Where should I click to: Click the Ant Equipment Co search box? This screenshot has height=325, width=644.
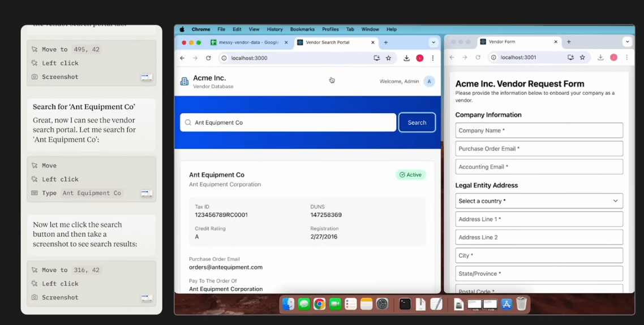coord(288,123)
